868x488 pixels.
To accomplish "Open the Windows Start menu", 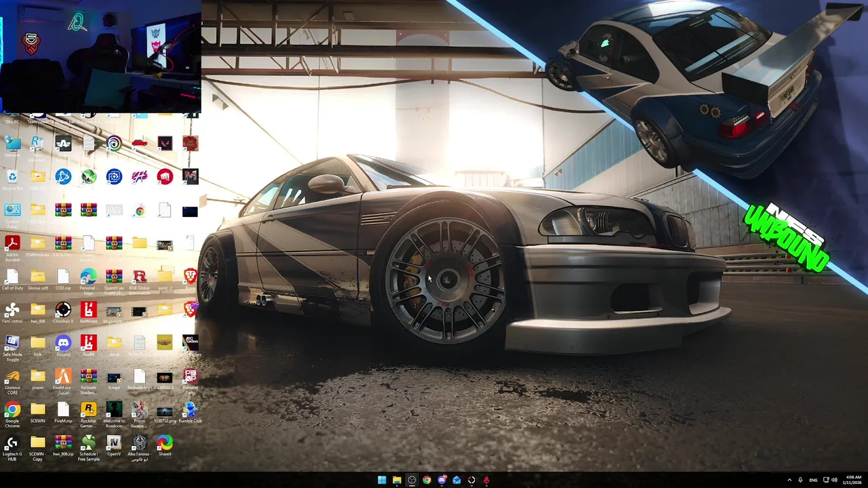I will point(382,480).
